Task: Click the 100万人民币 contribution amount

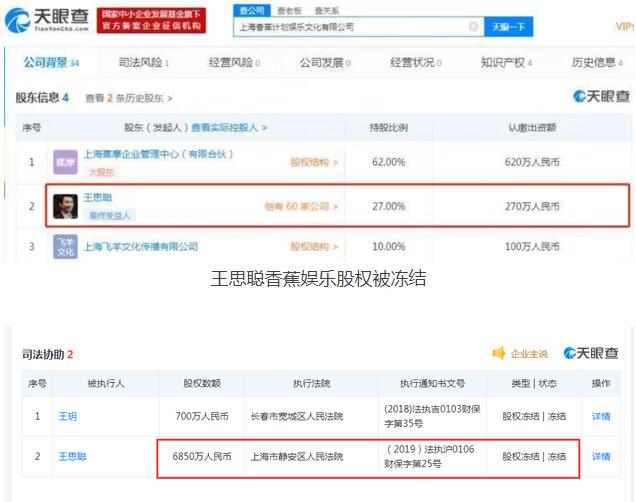Action: [532, 247]
